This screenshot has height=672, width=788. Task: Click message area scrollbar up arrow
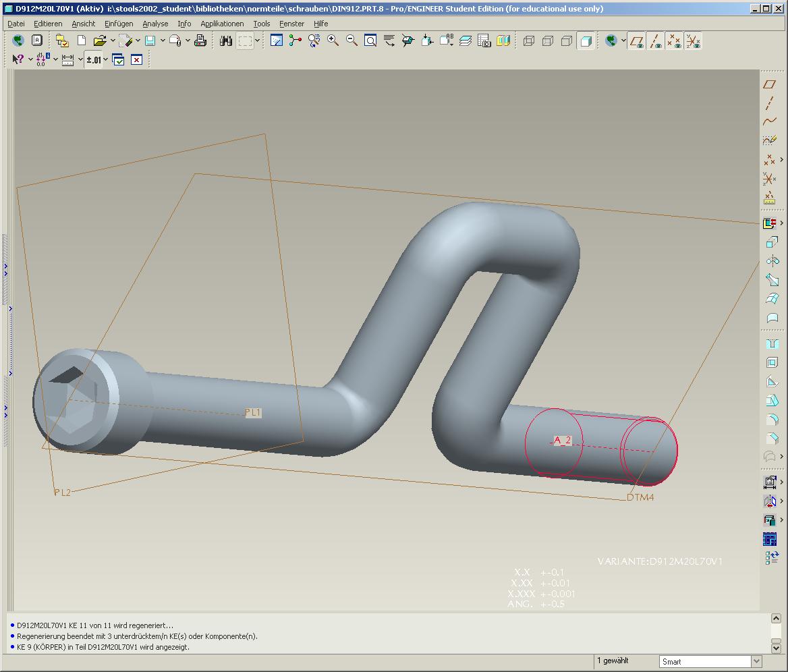pyautogui.click(x=776, y=618)
